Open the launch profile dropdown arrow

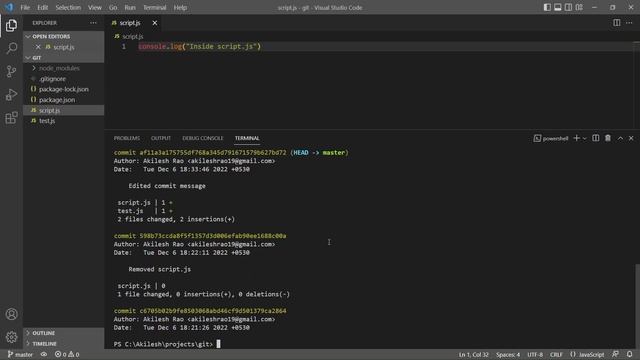tap(584, 139)
